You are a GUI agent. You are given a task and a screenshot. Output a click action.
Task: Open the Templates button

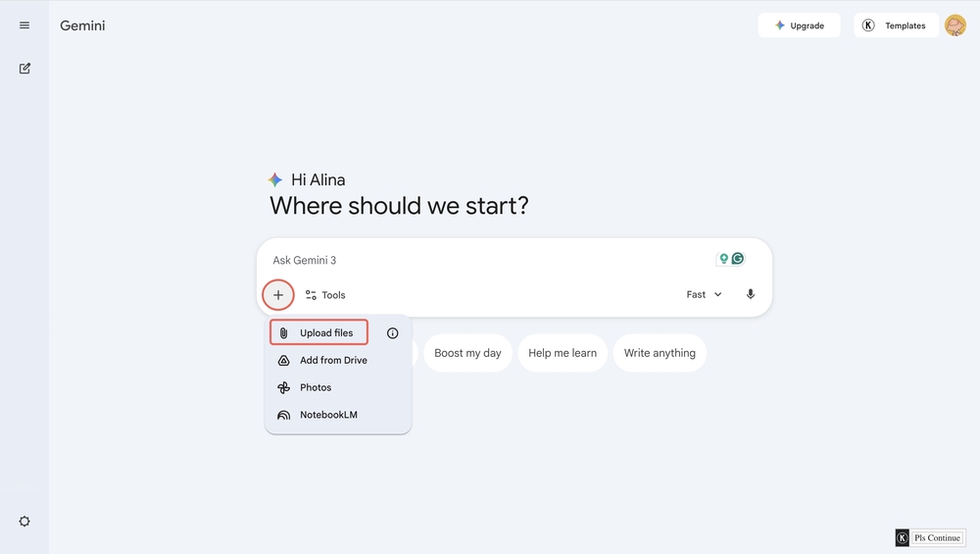[x=896, y=25]
